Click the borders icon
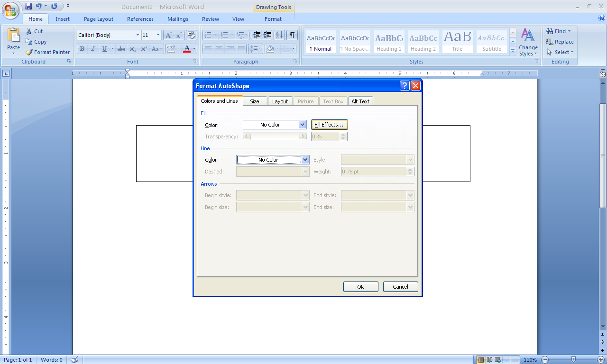 (x=286, y=49)
